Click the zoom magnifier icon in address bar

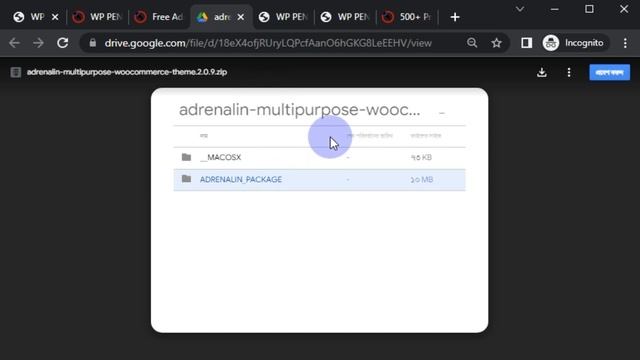[x=472, y=43]
